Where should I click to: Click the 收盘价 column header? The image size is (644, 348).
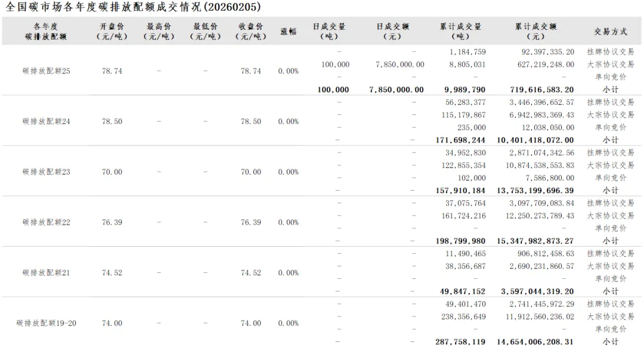[x=251, y=32]
